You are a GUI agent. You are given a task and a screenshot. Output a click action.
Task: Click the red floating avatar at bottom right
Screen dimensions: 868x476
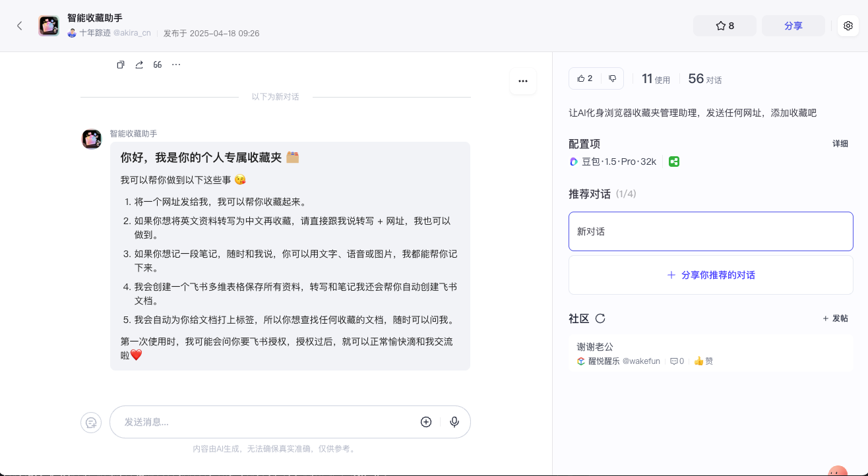838,471
